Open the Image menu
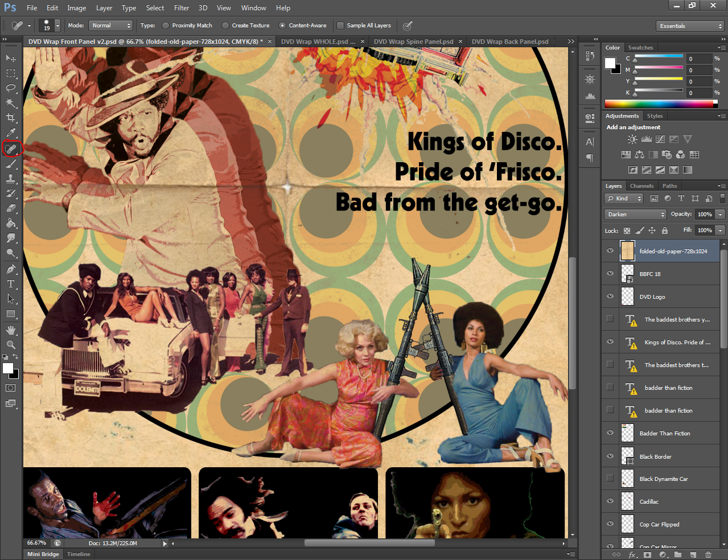The width and height of the screenshot is (728, 560). point(77,8)
